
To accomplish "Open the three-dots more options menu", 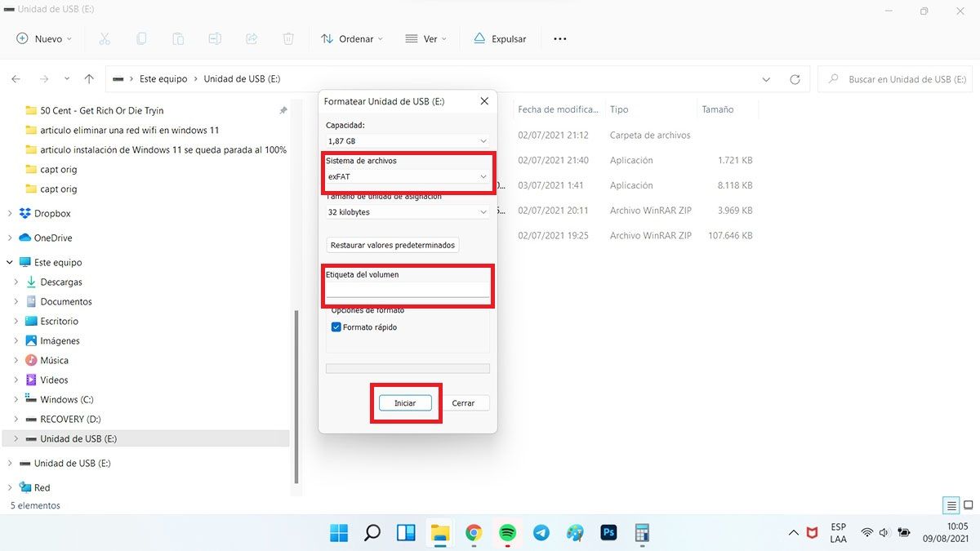I will 559,38.
